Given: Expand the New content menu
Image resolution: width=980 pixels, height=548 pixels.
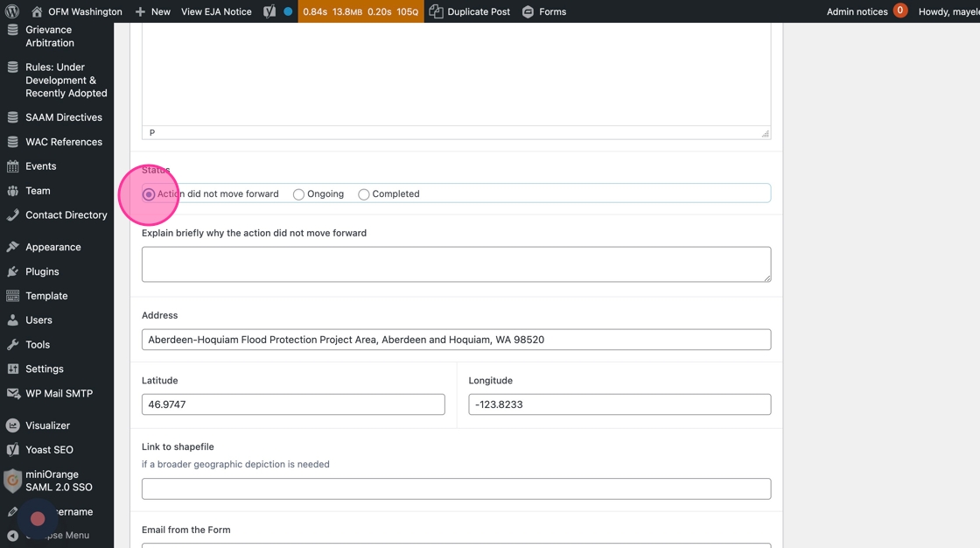Looking at the screenshot, I should 153,11.
